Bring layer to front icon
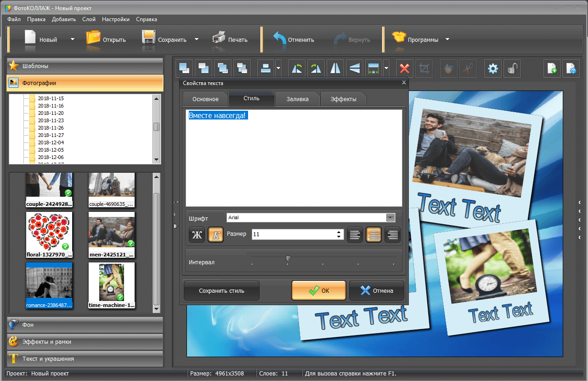This screenshot has width=588, height=381. pyautogui.click(x=184, y=69)
